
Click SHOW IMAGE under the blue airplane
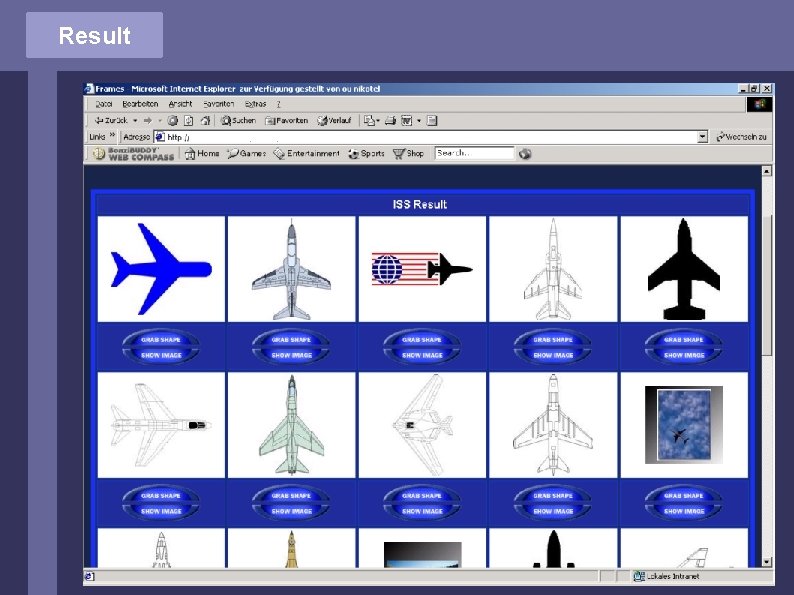point(161,355)
